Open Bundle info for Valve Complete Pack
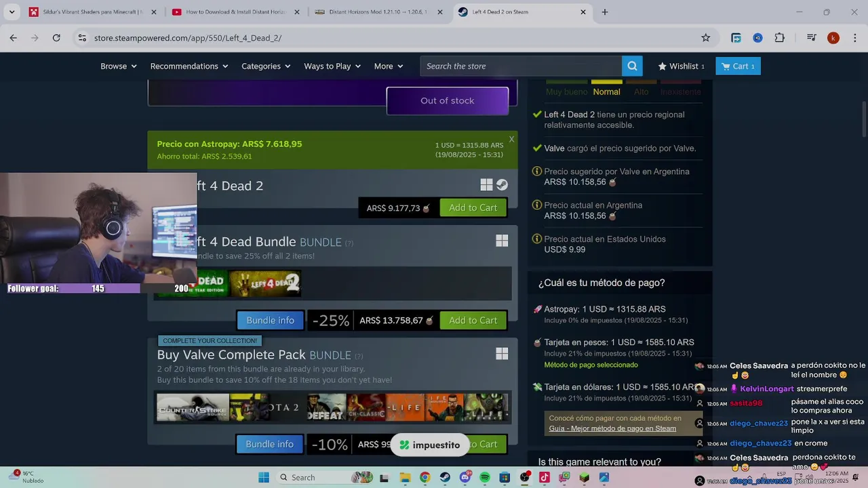The height and width of the screenshot is (488, 868). point(269,445)
